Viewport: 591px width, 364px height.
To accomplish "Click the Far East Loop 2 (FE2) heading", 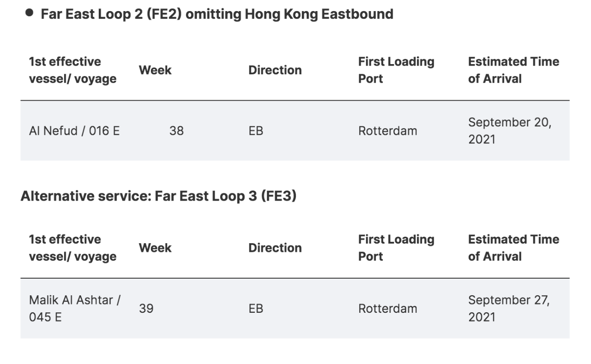I will tap(217, 14).
